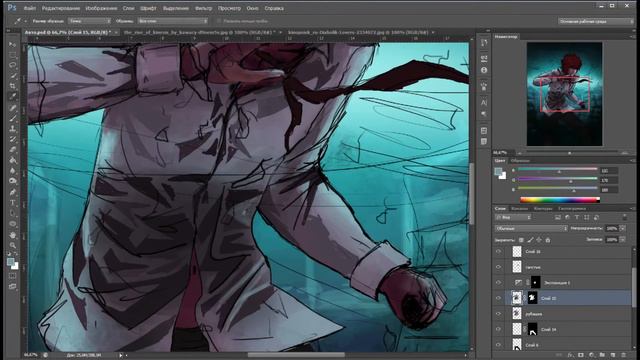Hide the Слой 16 layer
The width and height of the screenshot is (640, 360).
point(498,251)
